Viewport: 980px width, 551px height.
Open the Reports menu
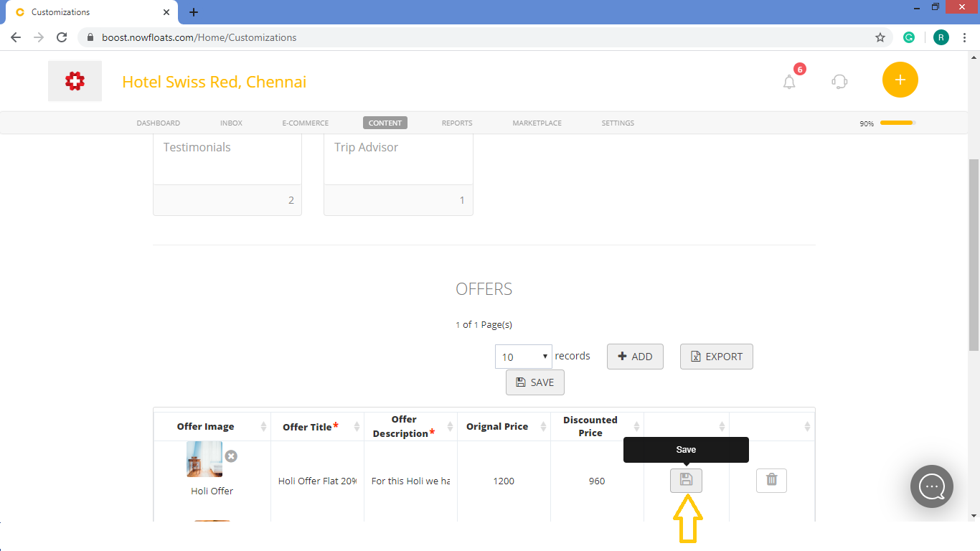tap(457, 123)
